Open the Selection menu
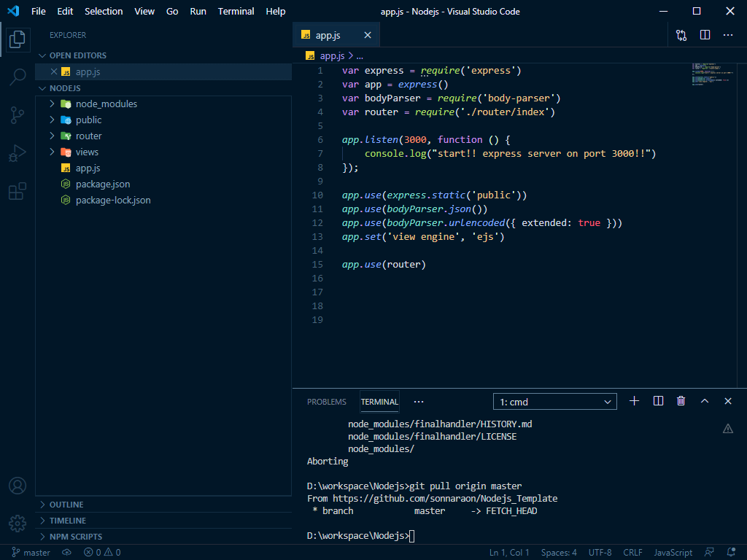The width and height of the screenshot is (747, 560). tap(104, 12)
